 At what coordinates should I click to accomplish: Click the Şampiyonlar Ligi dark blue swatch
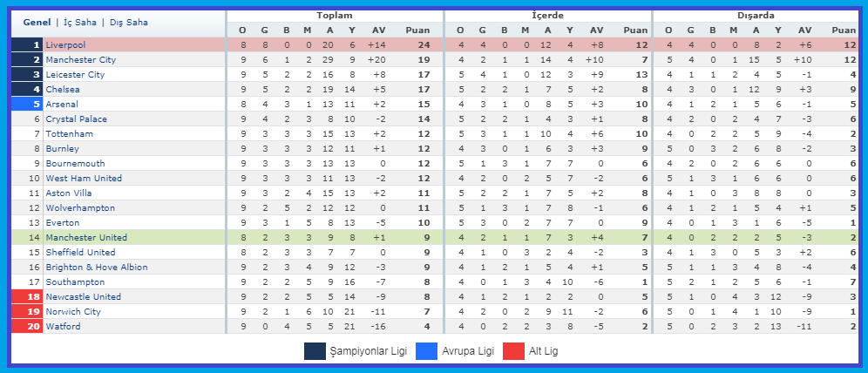(x=315, y=351)
